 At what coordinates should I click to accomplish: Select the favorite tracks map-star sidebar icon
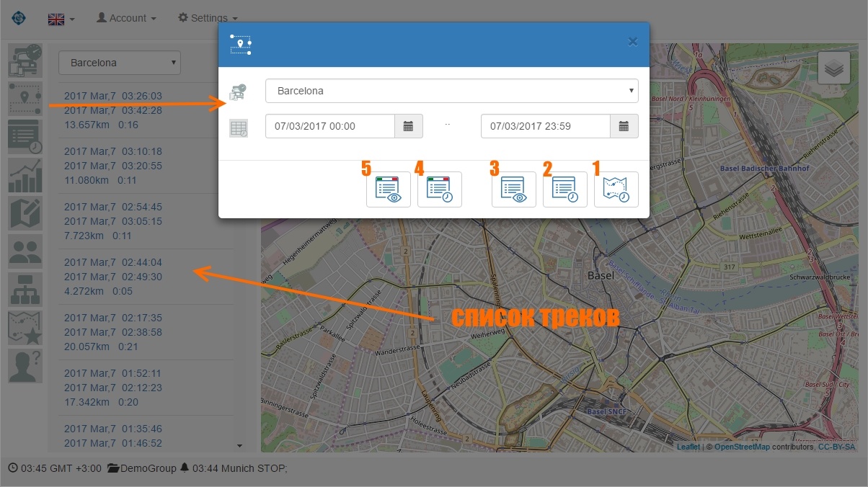[x=25, y=328]
